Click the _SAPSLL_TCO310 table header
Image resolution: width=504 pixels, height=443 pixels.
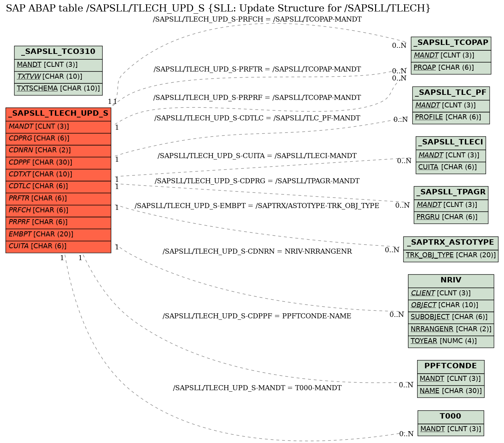(x=58, y=52)
